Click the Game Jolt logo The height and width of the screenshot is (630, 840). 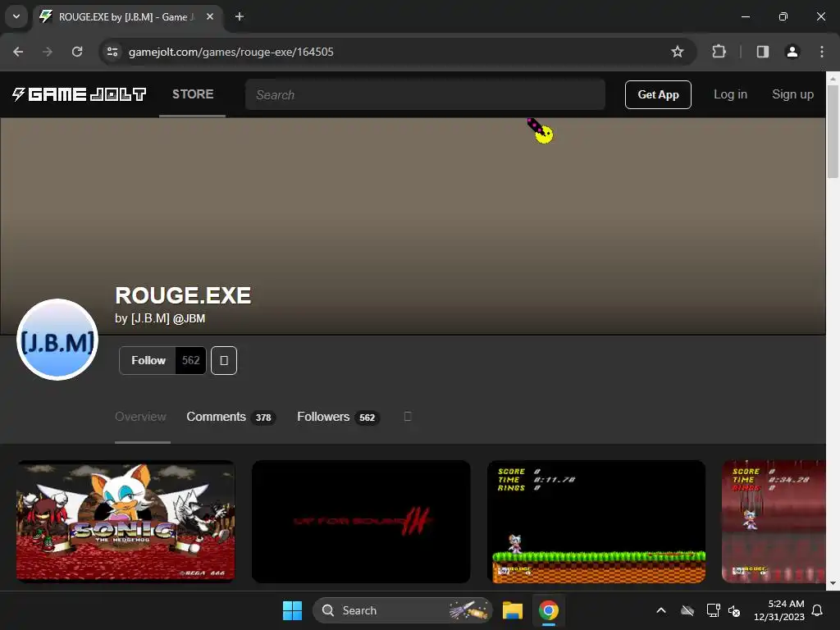click(80, 94)
